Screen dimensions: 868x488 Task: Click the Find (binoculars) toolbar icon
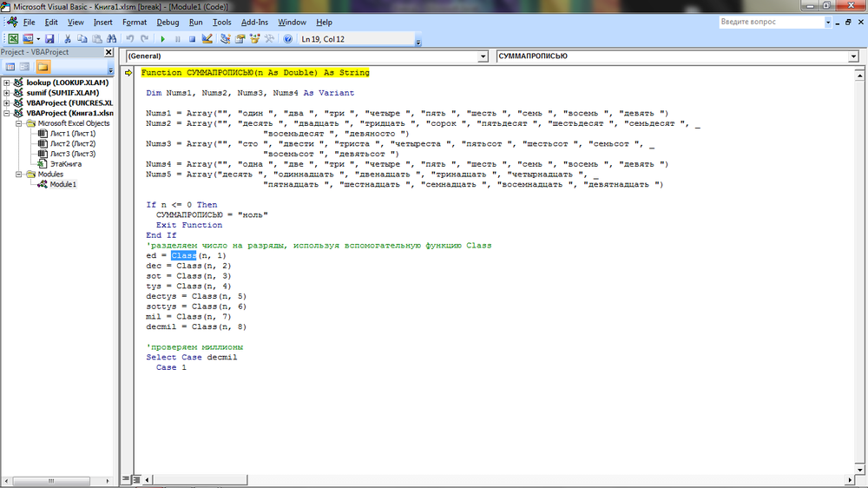coord(110,39)
